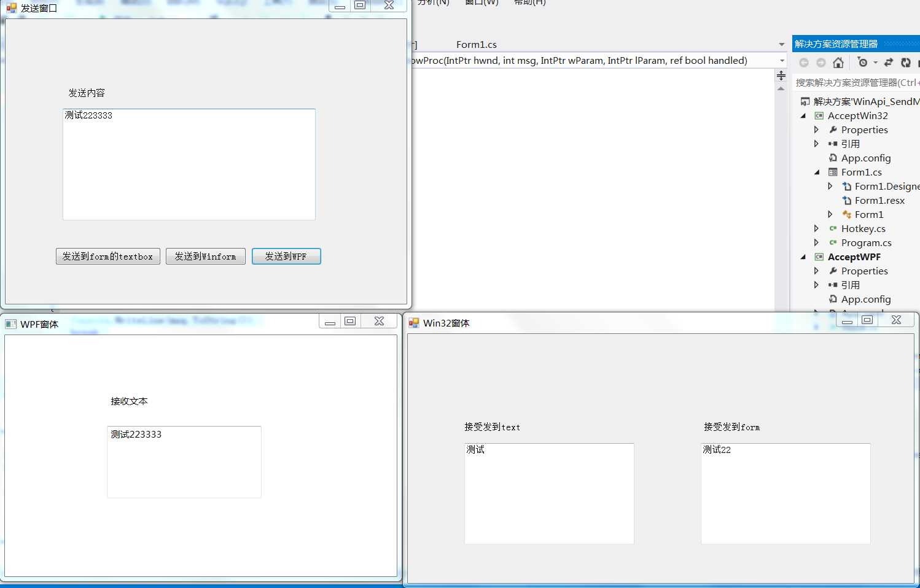Click 引用 references icon under AcceptWin32

(833, 144)
